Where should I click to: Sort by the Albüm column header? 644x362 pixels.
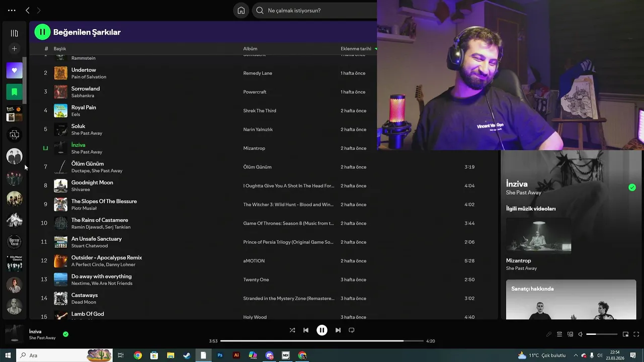point(250,49)
